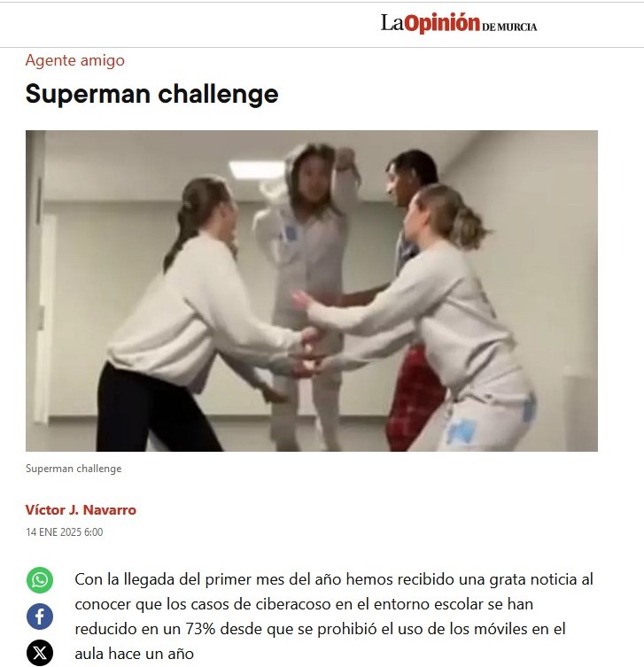Click the publication date 14 ENE 2025
The width and height of the screenshot is (644, 667).
pos(65,532)
